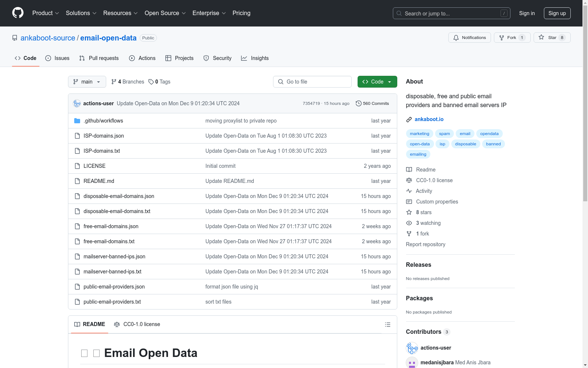Open the Security tab
Viewport: 588px width, 368px height.
[218, 58]
